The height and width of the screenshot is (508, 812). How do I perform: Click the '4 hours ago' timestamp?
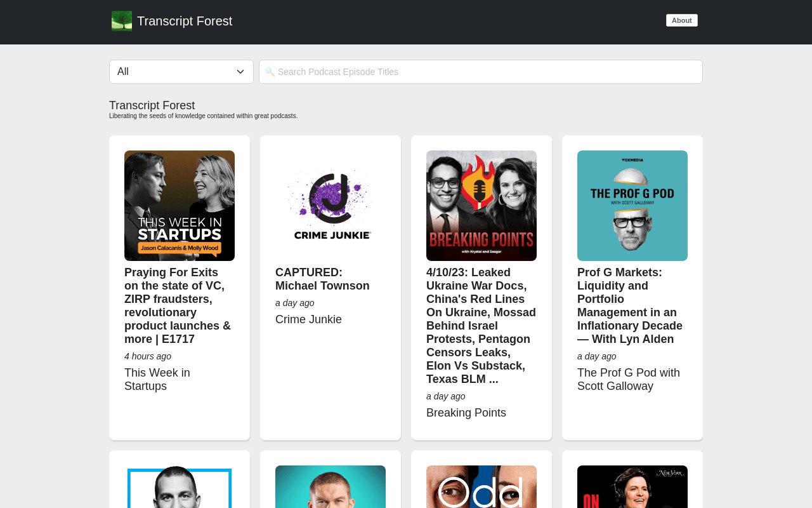click(x=148, y=356)
